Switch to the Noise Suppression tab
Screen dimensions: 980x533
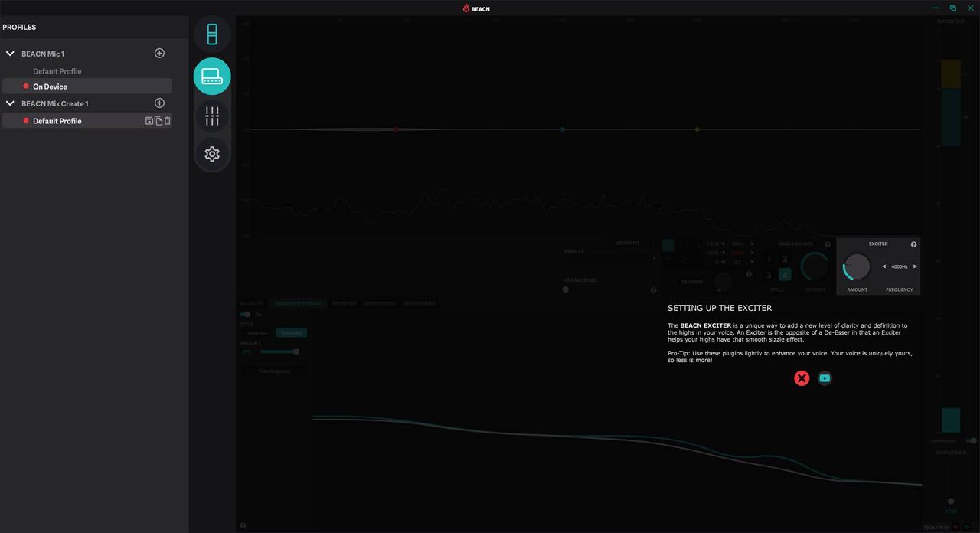pos(298,303)
